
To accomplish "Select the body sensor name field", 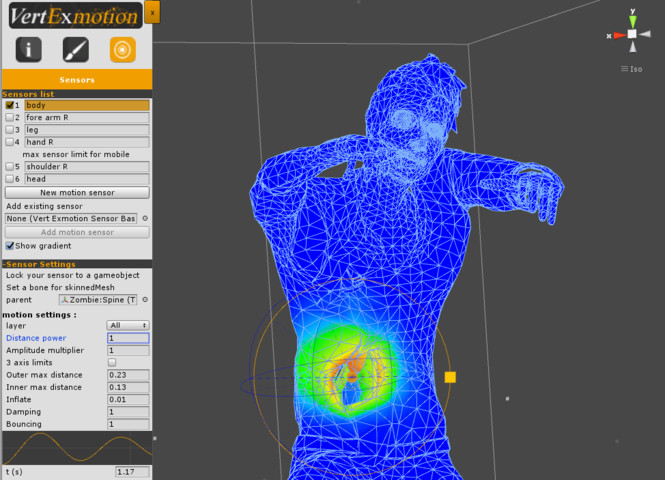I will point(87,105).
